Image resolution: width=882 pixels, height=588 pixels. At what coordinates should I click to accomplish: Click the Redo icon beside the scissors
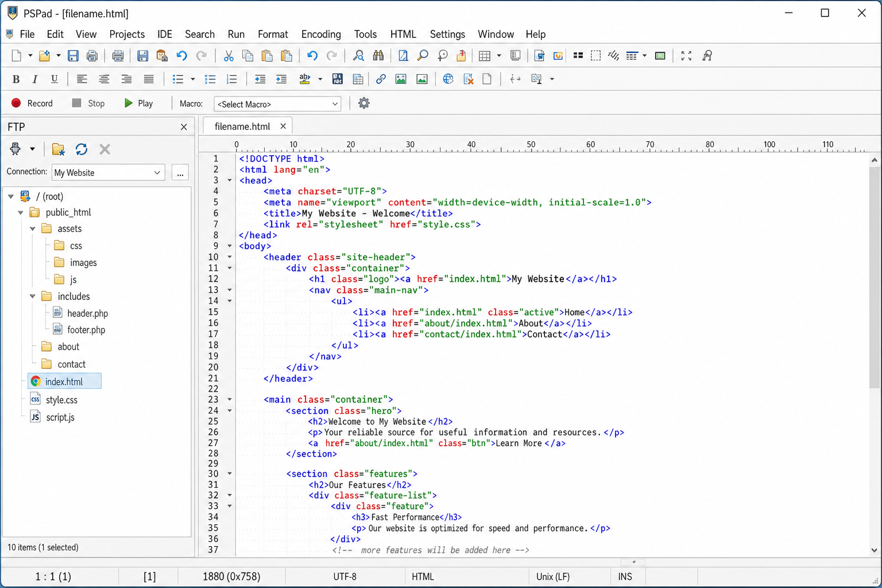click(202, 56)
